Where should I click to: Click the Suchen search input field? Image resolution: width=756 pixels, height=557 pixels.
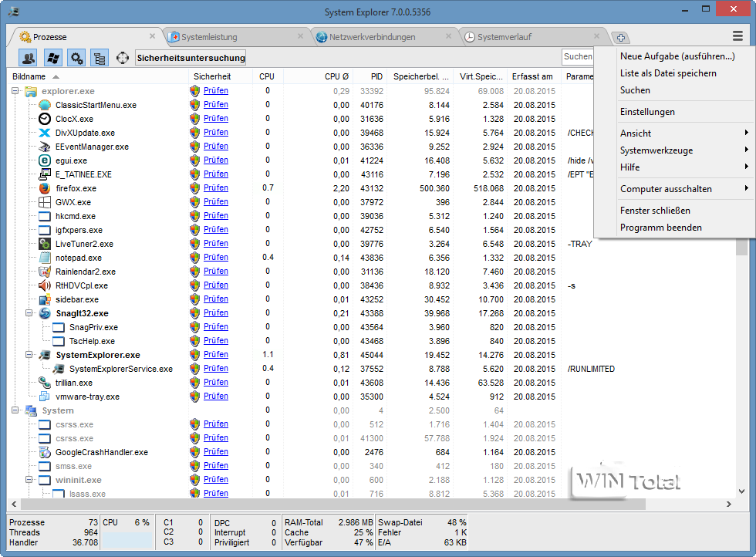point(578,56)
